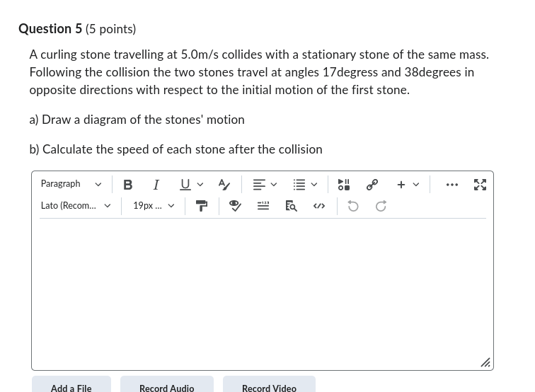The image size is (535, 392).
Task: Click the part b) calculate speed text
Action: 176,149
